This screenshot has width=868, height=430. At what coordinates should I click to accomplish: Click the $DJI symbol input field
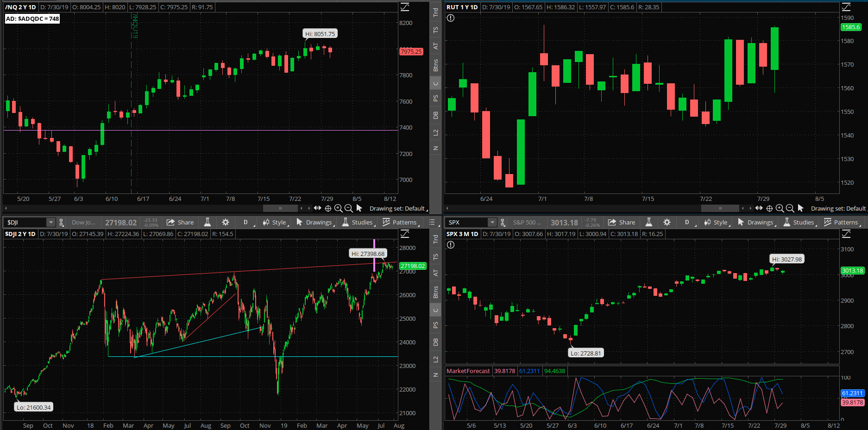(x=26, y=223)
